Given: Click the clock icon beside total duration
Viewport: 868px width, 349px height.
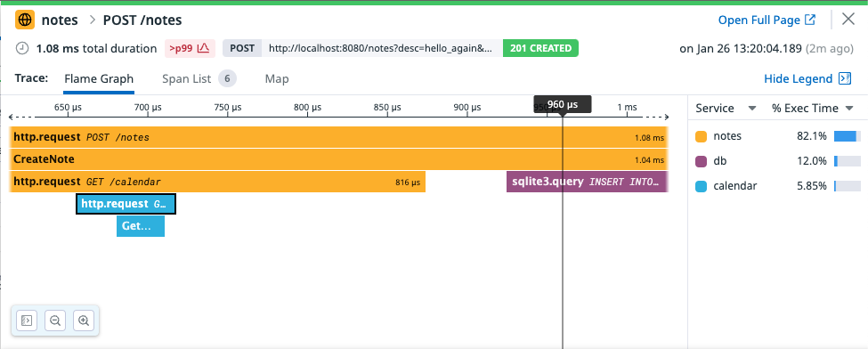Looking at the screenshot, I should pos(21,48).
